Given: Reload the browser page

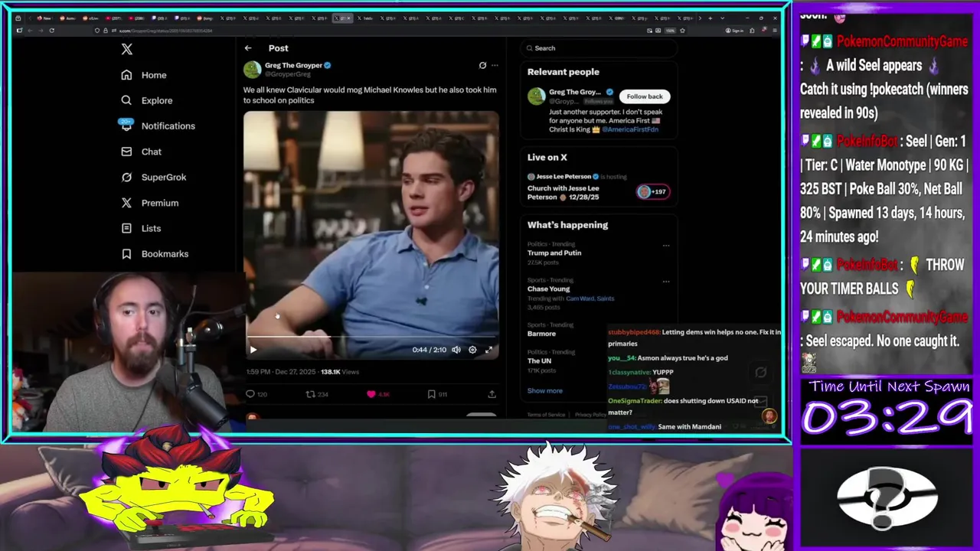Looking at the screenshot, I should click(x=51, y=31).
